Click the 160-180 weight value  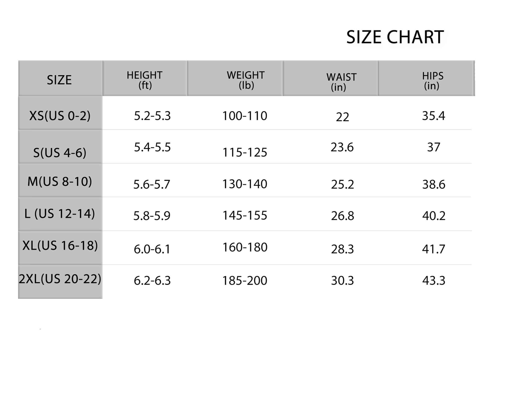point(245,248)
